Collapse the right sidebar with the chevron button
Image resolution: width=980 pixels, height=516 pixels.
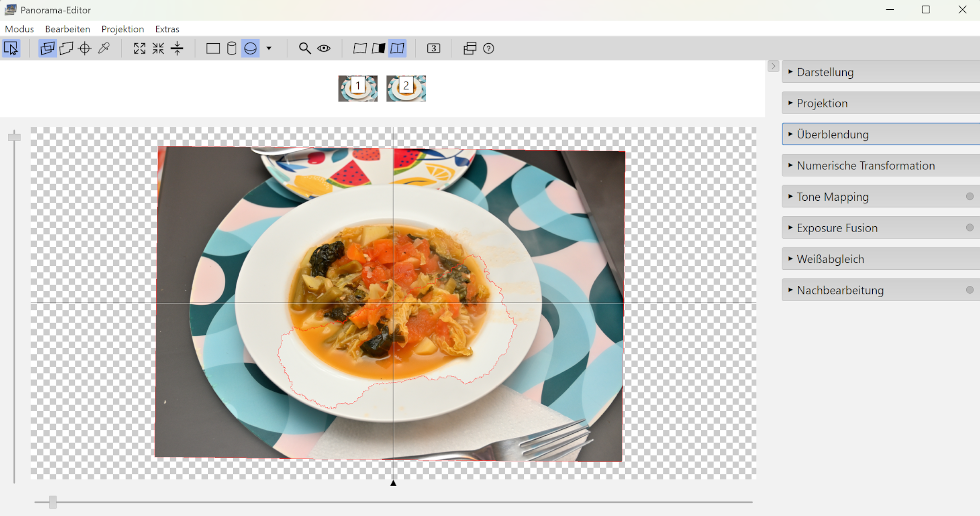(x=773, y=66)
